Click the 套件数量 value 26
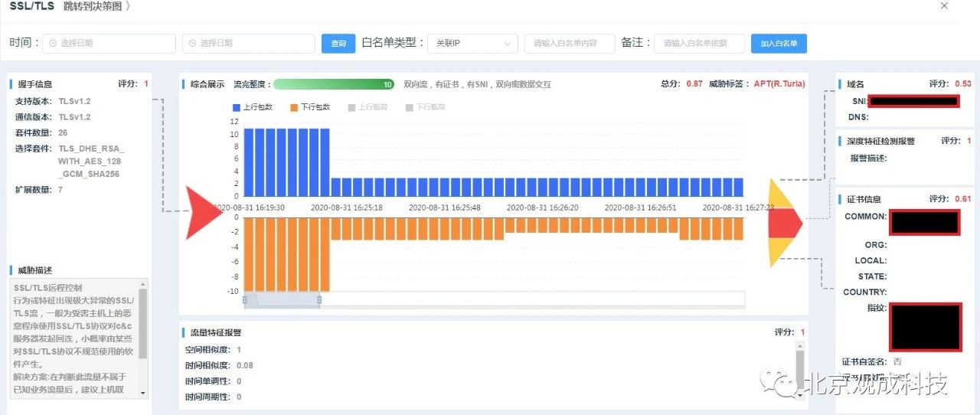Viewport: 980px width, 415px height. pyautogui.click(x=64, y=132)
